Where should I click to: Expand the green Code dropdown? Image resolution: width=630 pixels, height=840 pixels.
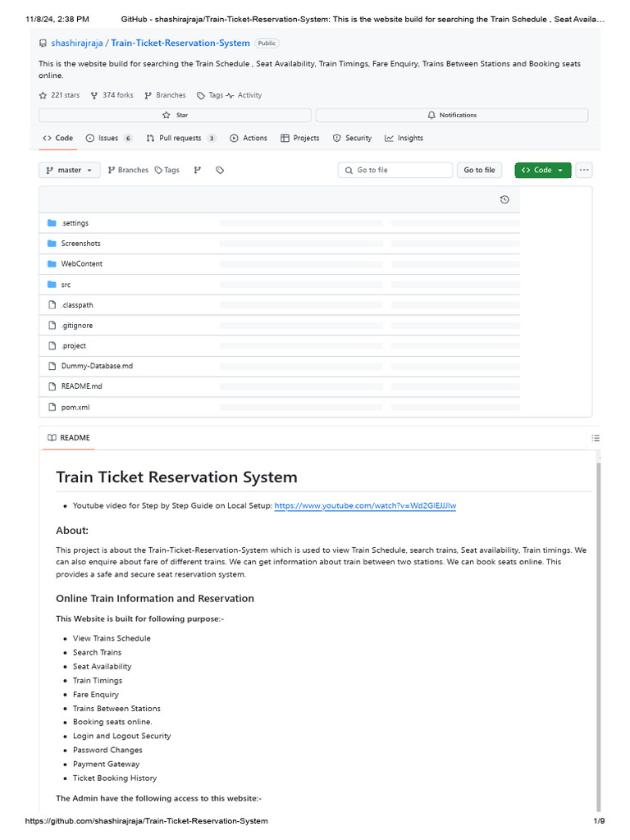click(x=543, y=170)
